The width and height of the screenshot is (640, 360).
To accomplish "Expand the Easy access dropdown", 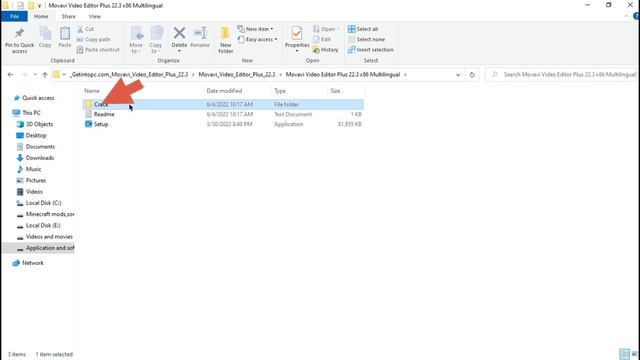I will pyautogui.click(x=258, y=39).
